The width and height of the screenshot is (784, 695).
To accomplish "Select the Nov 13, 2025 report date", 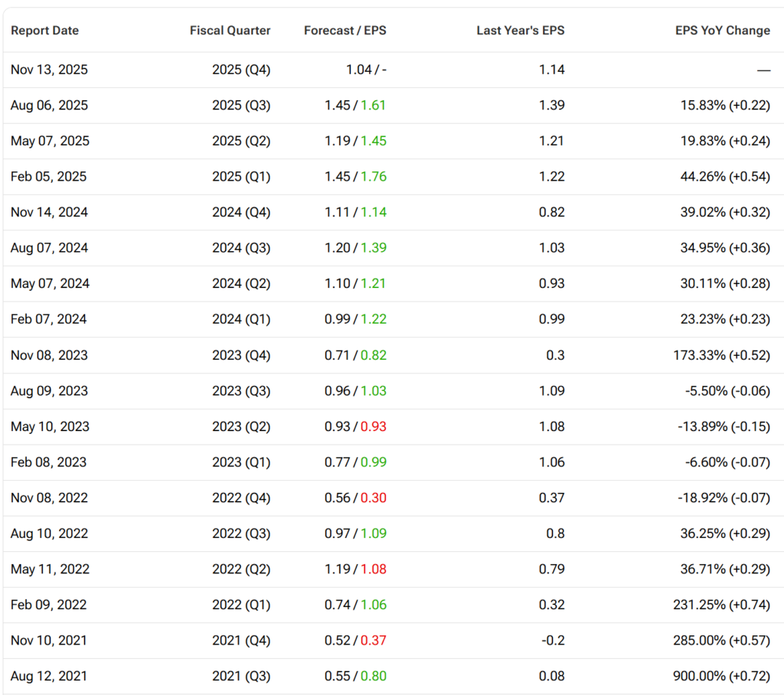I will click(x=49, y=70).
